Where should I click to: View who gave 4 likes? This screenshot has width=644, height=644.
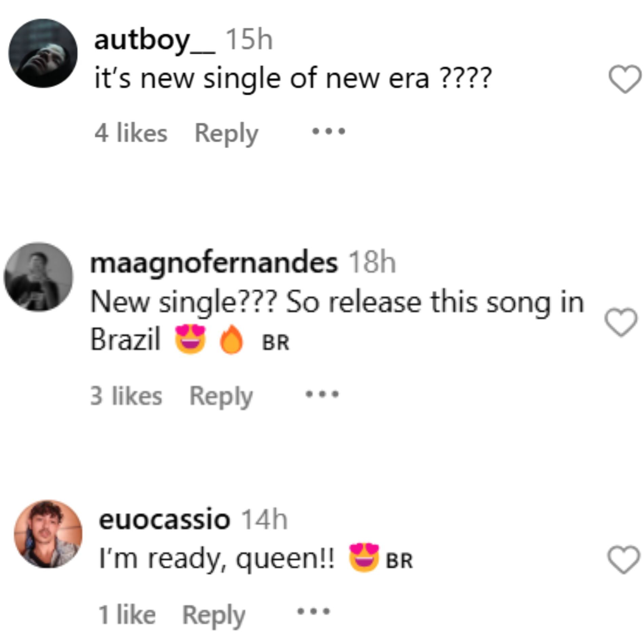click(x=131, y=133)
